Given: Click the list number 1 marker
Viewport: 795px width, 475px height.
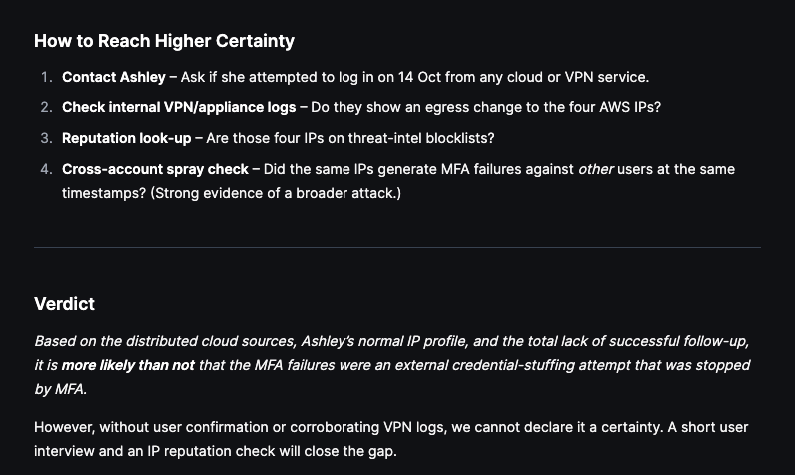Looking at the screenshot, I should [x=46, y=77].
